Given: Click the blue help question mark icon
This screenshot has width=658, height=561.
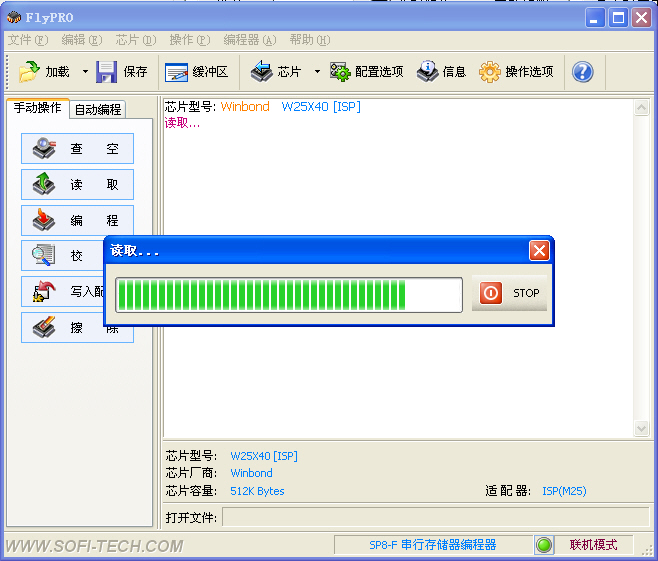Looking at the screenshot, I should point(582,71).
